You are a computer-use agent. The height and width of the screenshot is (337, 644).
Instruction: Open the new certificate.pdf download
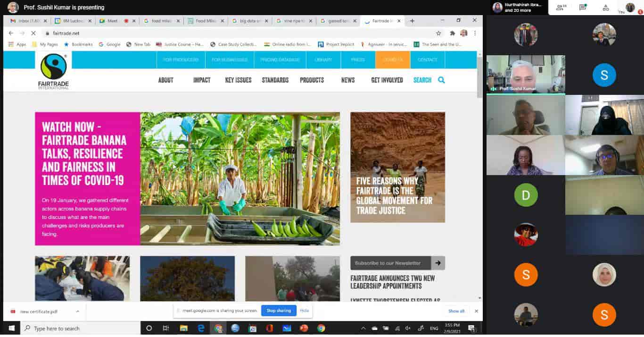pos(39,312)
